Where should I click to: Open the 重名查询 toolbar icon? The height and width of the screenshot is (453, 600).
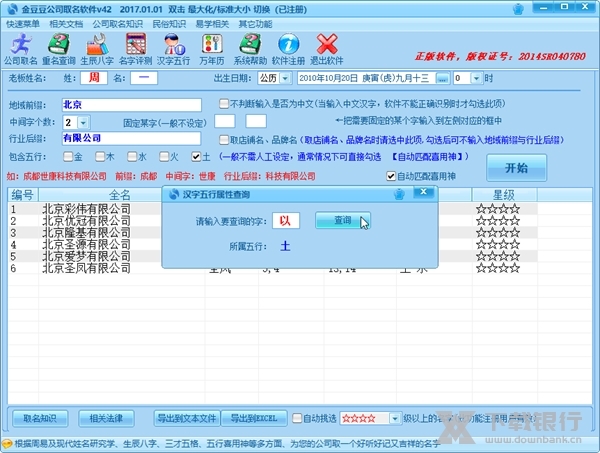59,49
